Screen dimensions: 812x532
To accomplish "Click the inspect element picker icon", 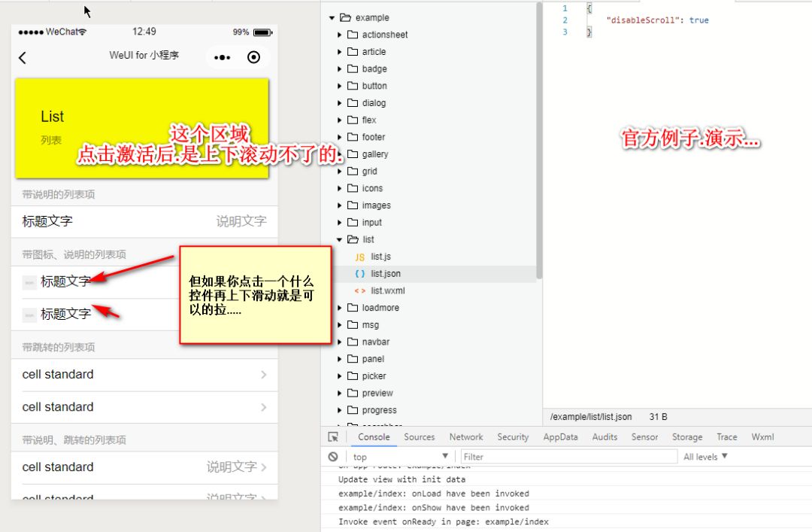I will [x=334, y=437].
